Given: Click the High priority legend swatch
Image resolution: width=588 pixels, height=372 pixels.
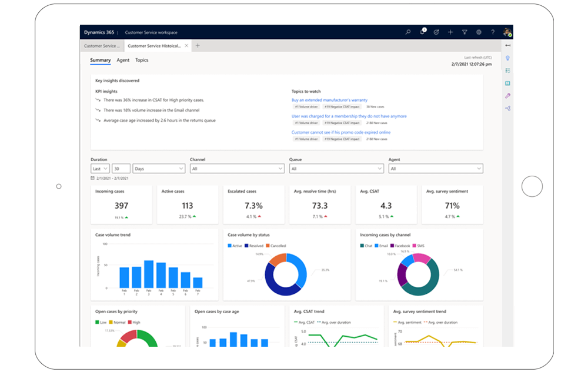Looking at the screenshot, I should tap(130, 322).
